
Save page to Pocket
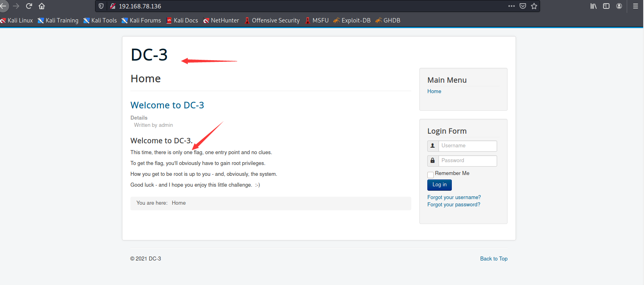[x=523, y=6]
